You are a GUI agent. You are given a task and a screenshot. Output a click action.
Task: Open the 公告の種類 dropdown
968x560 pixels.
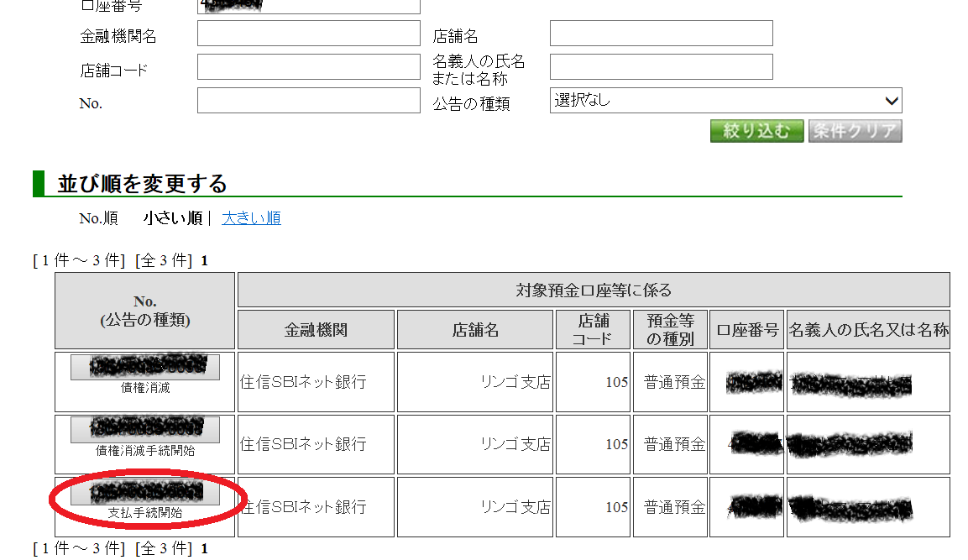(x=725, y=101)
